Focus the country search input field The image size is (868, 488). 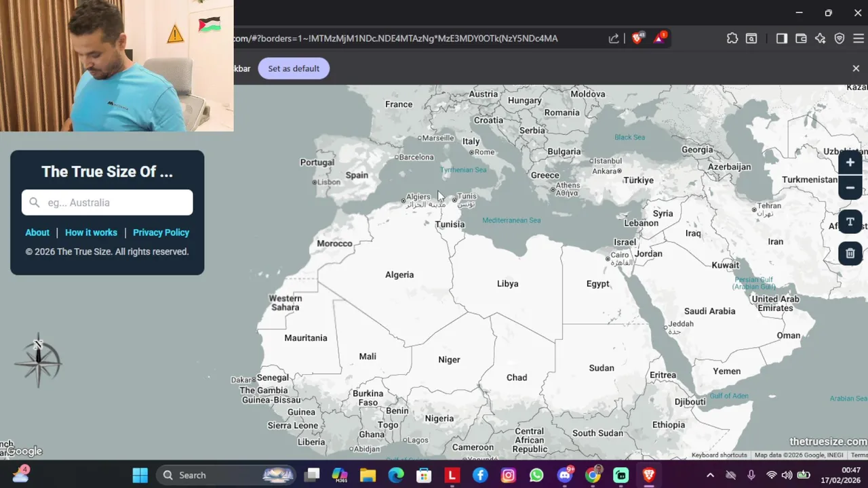pos(107,202)
